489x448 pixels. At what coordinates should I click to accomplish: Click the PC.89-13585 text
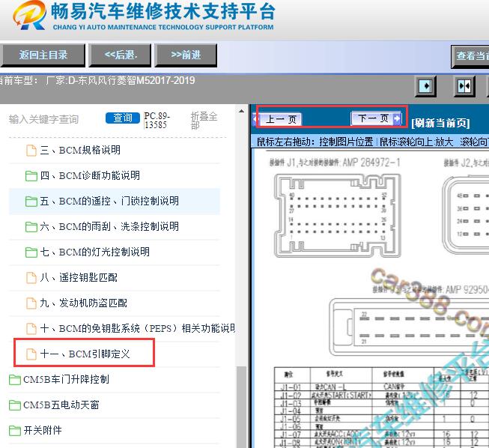(x=157, y=121)
